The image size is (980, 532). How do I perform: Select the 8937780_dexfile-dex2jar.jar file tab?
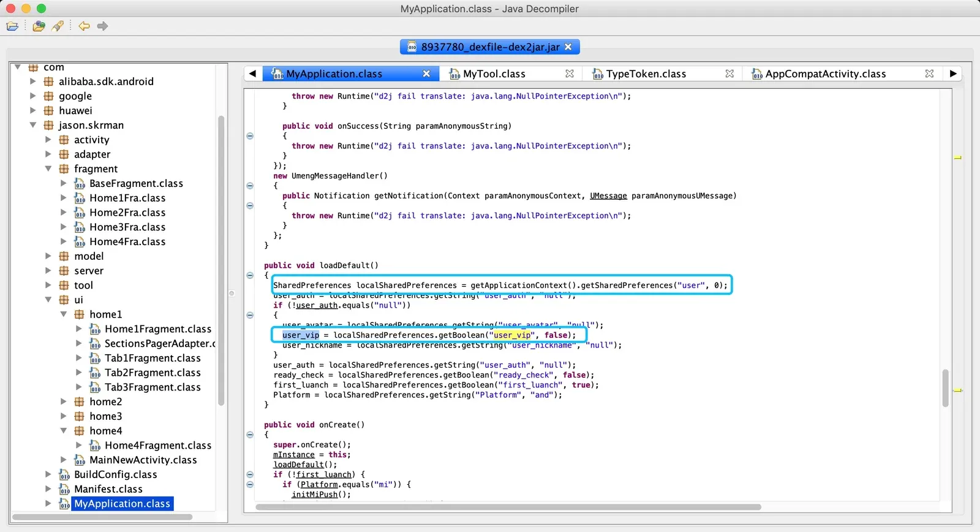point(490,47)
